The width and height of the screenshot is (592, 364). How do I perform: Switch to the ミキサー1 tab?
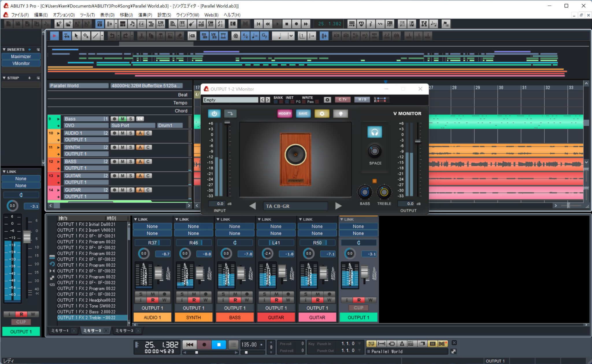[x=60, y=330]
